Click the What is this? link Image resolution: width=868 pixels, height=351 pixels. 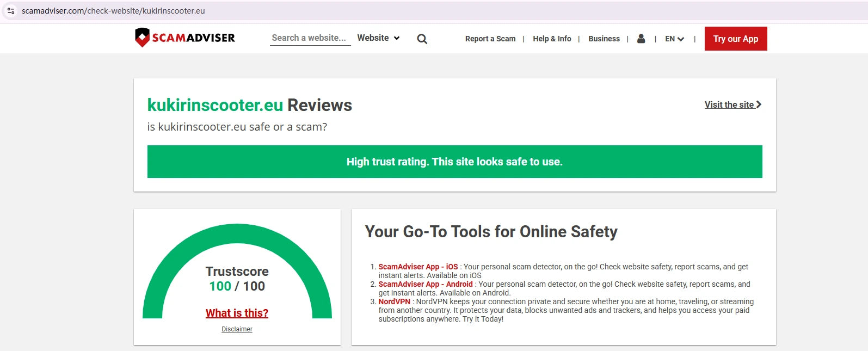click(237, 313)
